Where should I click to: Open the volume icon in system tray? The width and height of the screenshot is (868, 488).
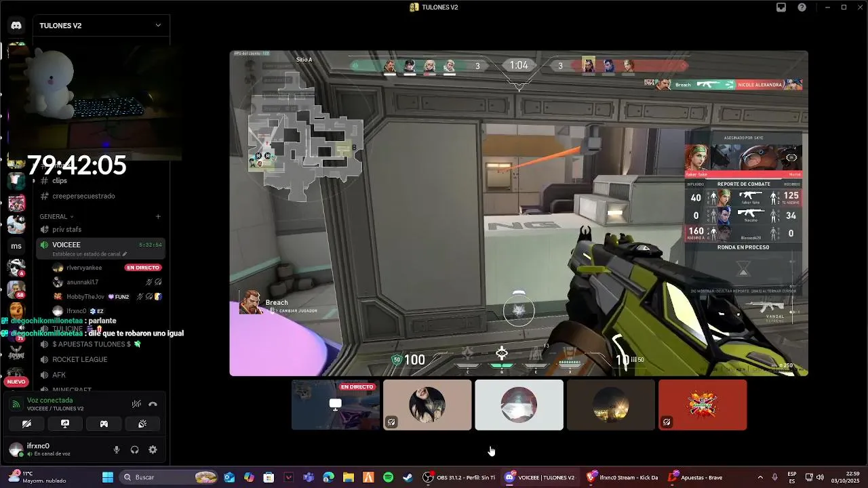point(820,477)
